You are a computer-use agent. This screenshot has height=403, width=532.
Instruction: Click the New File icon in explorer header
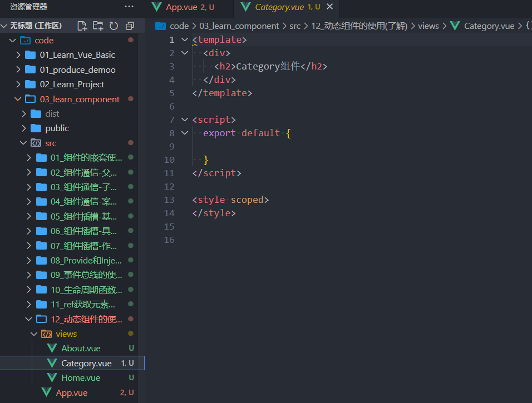click(x=82, y=26)
